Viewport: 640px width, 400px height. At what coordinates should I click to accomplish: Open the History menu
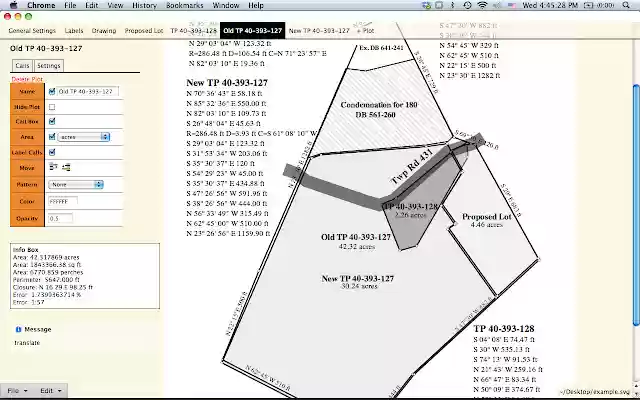point(144,5)
